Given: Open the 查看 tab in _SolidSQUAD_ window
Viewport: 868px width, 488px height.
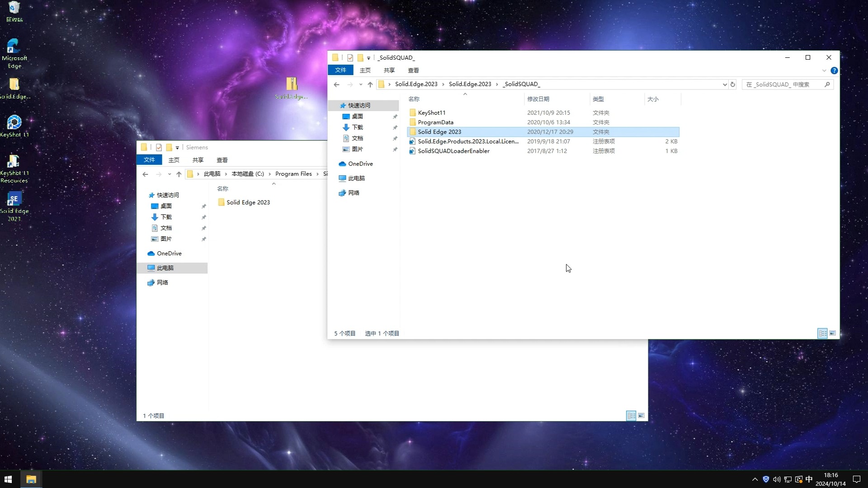Looking at the screenshot, I should click(413, 70).
